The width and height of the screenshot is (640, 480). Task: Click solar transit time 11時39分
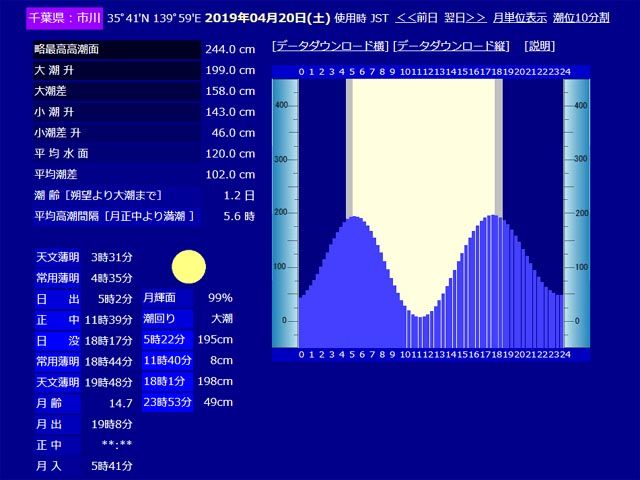click(x=109, y=320)
